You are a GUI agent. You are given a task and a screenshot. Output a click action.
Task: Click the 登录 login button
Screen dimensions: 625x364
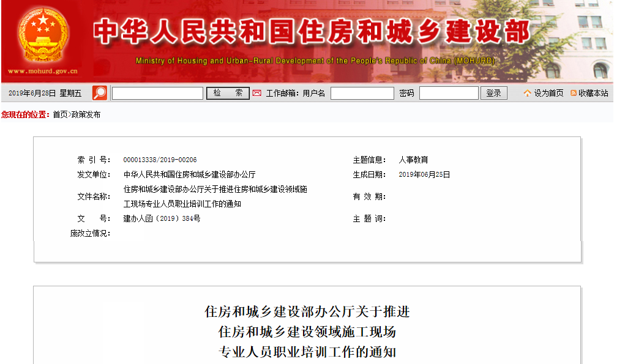click(494, 93)
